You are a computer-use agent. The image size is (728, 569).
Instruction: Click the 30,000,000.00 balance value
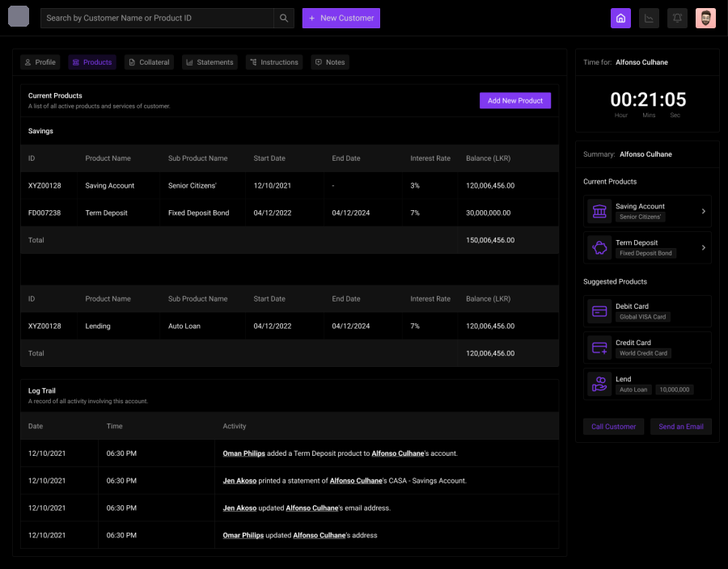(x=489, y=213)
